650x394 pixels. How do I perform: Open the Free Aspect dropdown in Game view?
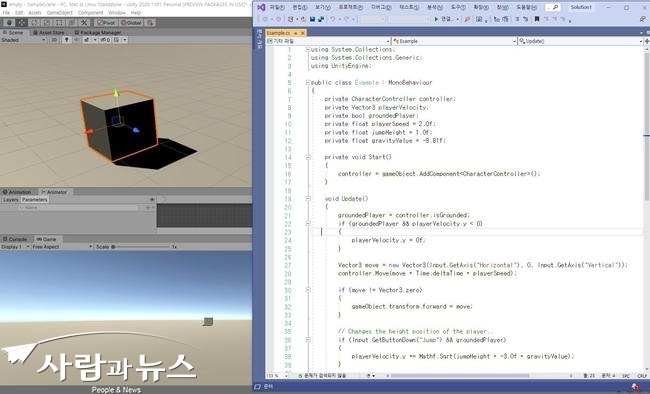click(x=62, y=247)
